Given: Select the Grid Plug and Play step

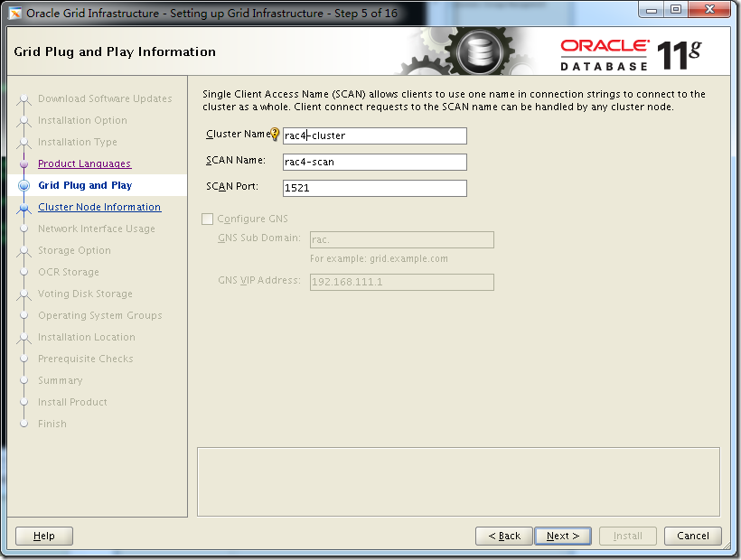Looking at the screenshot, I should click(x=85, y=185).
